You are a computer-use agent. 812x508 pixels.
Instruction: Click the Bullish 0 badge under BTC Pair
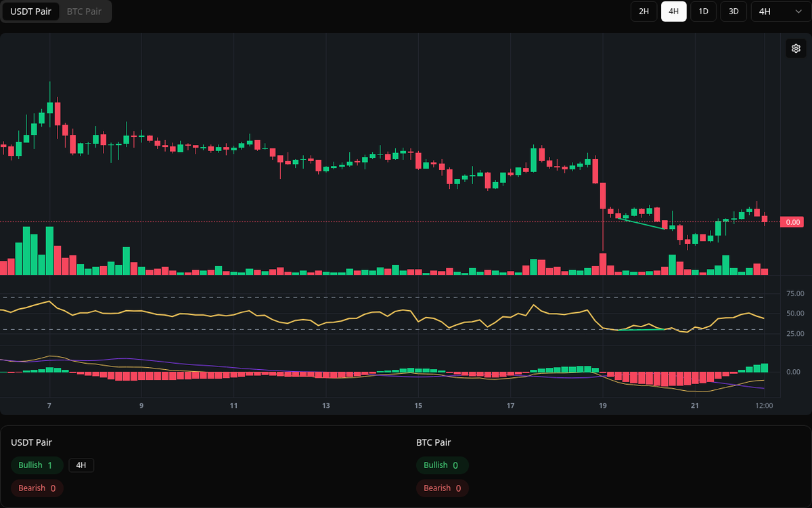tap(443, 465)
